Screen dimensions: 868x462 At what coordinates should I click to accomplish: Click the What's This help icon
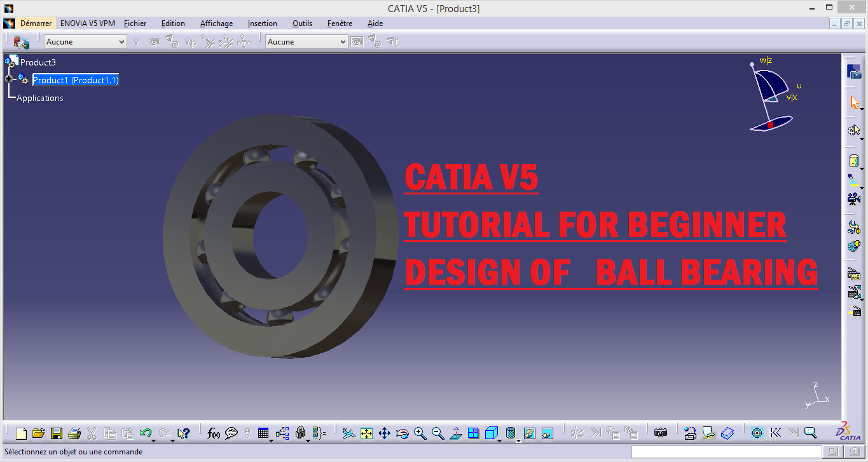click(x=184, y=433)
